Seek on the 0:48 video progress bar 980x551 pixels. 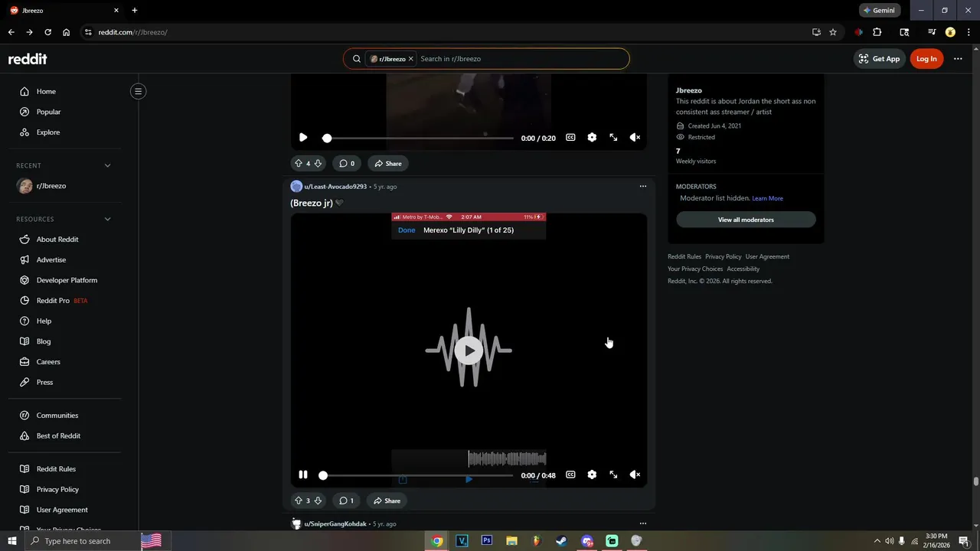418,476
